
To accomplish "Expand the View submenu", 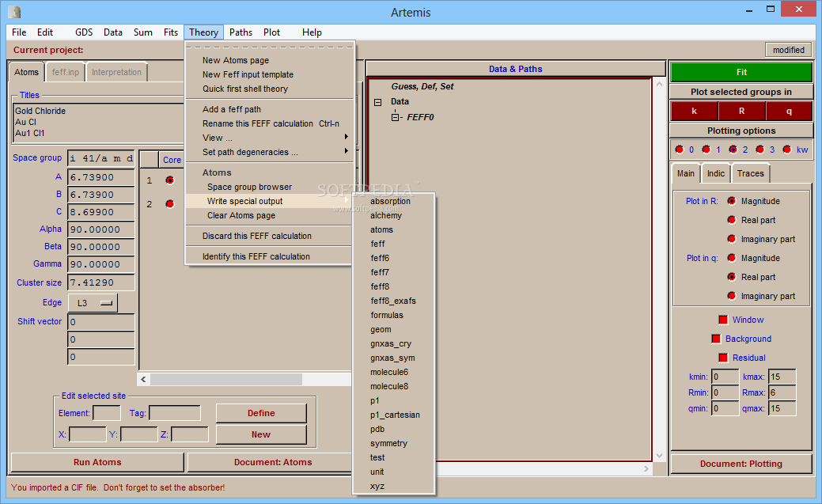I will coord(270,138).
